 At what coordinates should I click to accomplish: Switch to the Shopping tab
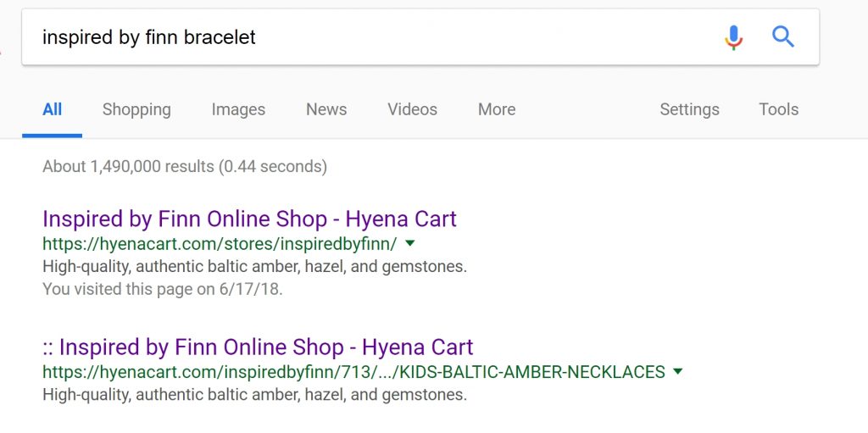[x=136, y=109]
